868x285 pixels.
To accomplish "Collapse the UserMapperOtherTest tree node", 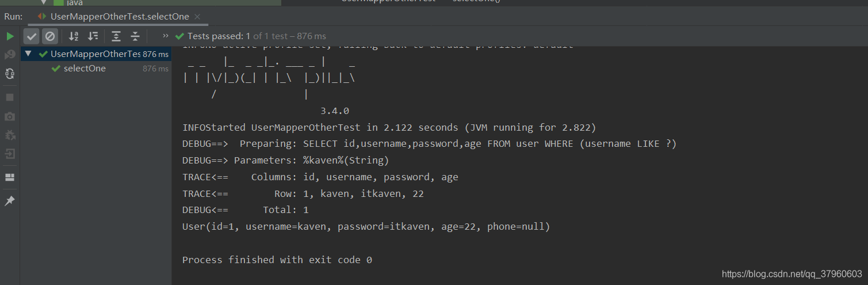I will click(28, 54).
